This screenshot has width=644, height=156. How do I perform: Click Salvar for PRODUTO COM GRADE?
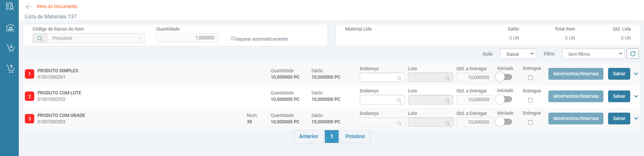tap(619, 119)
